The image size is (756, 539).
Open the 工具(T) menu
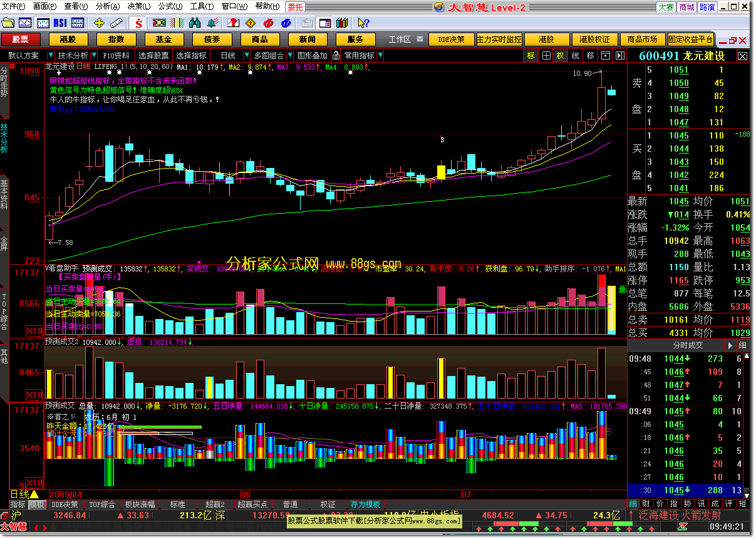coord(202,6)
